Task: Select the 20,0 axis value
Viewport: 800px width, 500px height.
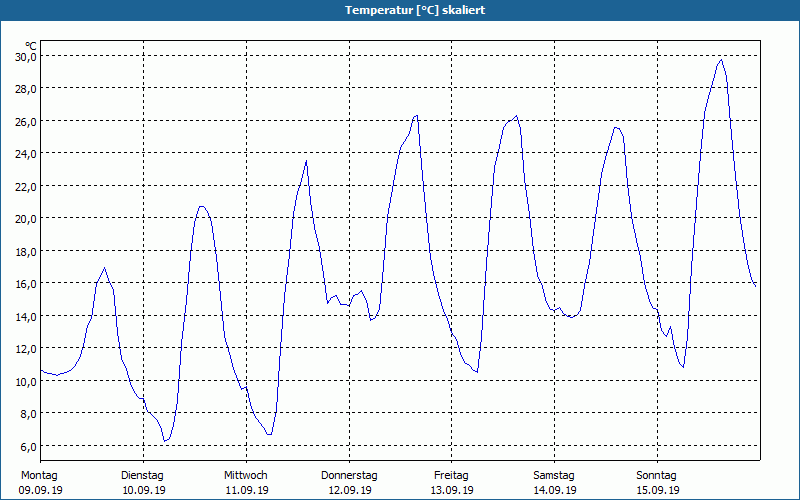Action: (26, 219)
